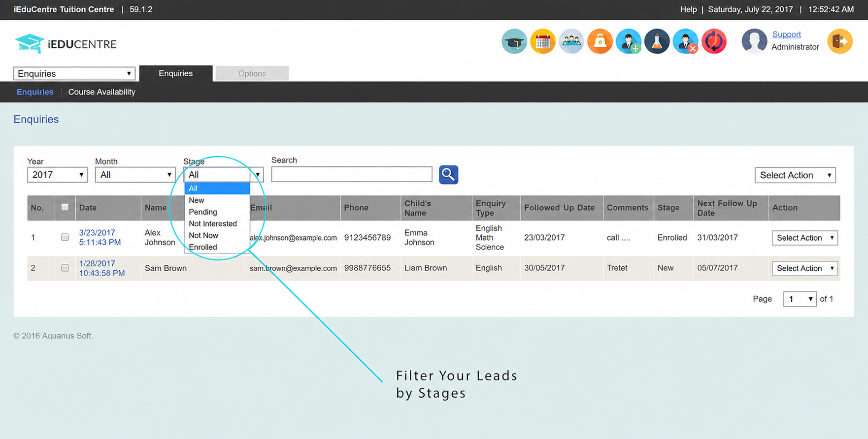Tick the checkbox for Alex Johnson row
The image size is (868, 439).
[x=65, y=237]
